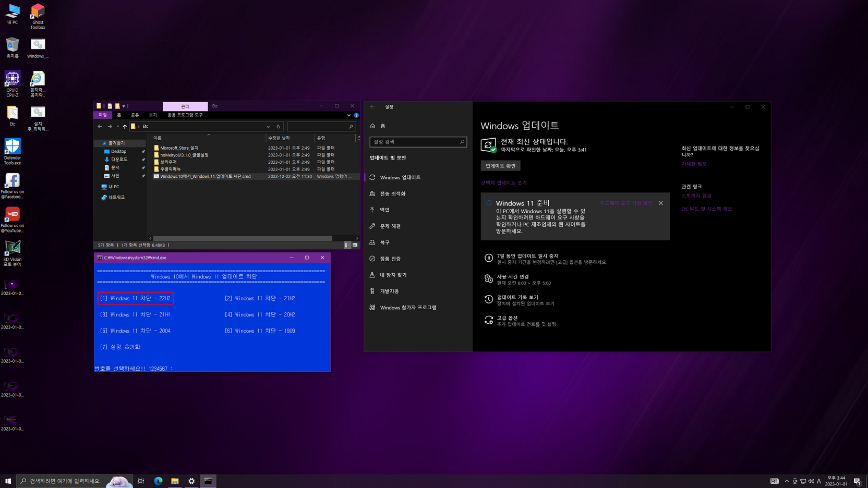Switch to the 공유 ribbon tab
This screenshot has width=868, height=488.
tap(135, 115)
